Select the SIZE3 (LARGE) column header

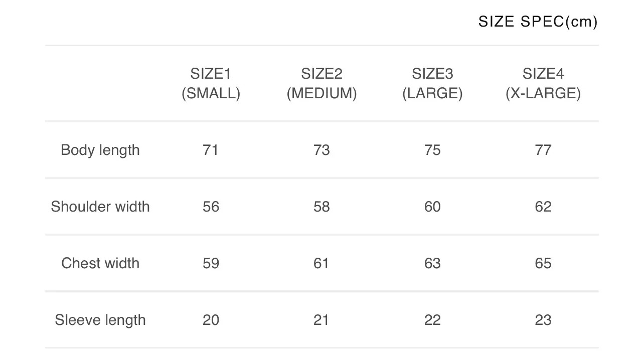[x=432, y=84]
